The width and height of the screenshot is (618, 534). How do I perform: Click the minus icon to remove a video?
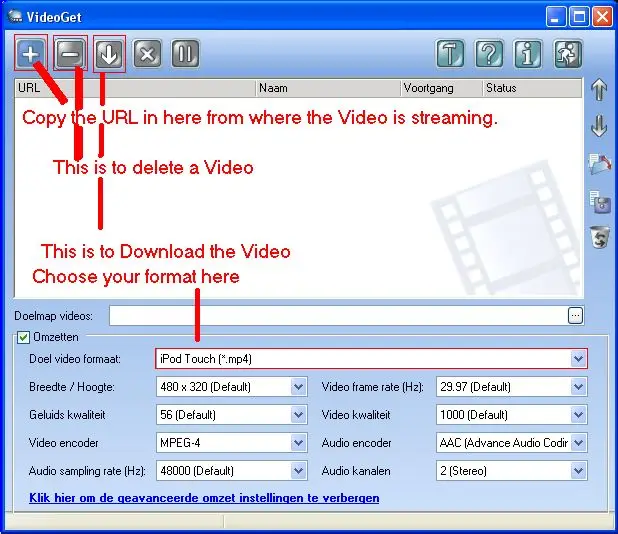point(70,53)
